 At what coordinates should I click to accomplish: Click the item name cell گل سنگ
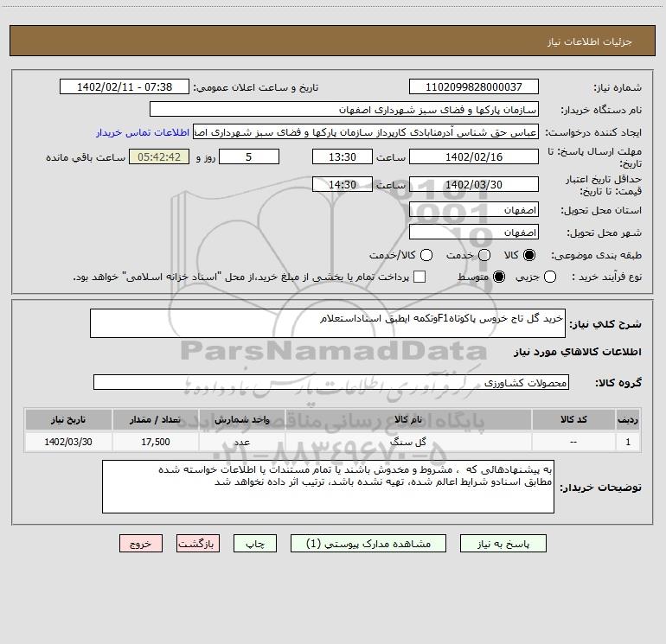pos(408,442)
